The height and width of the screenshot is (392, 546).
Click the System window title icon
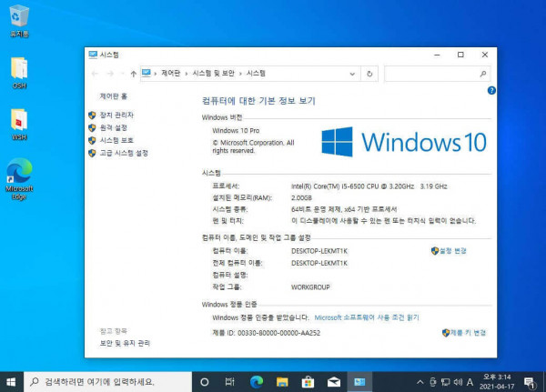coord(93,55)
